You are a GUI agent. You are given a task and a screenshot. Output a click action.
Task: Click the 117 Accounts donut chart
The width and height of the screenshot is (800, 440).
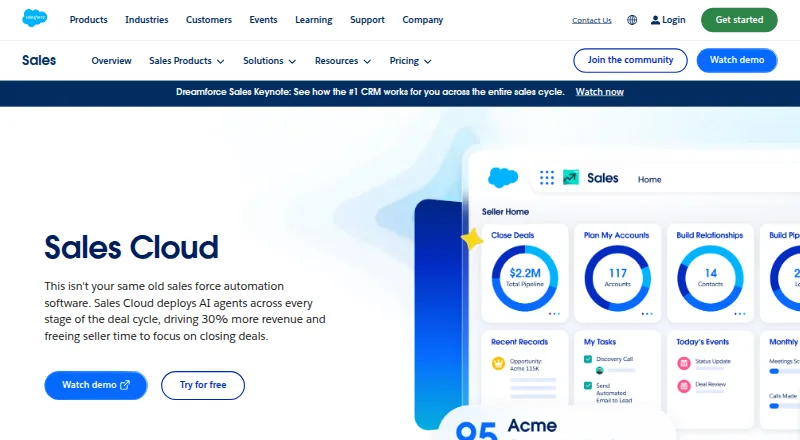click(617, 278)
